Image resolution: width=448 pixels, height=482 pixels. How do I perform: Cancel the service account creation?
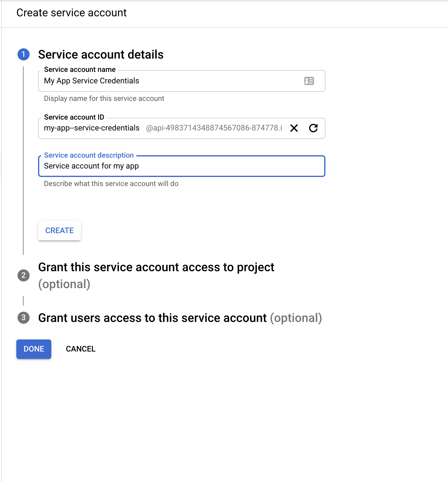pyautogui.click(x=81, y=349)
